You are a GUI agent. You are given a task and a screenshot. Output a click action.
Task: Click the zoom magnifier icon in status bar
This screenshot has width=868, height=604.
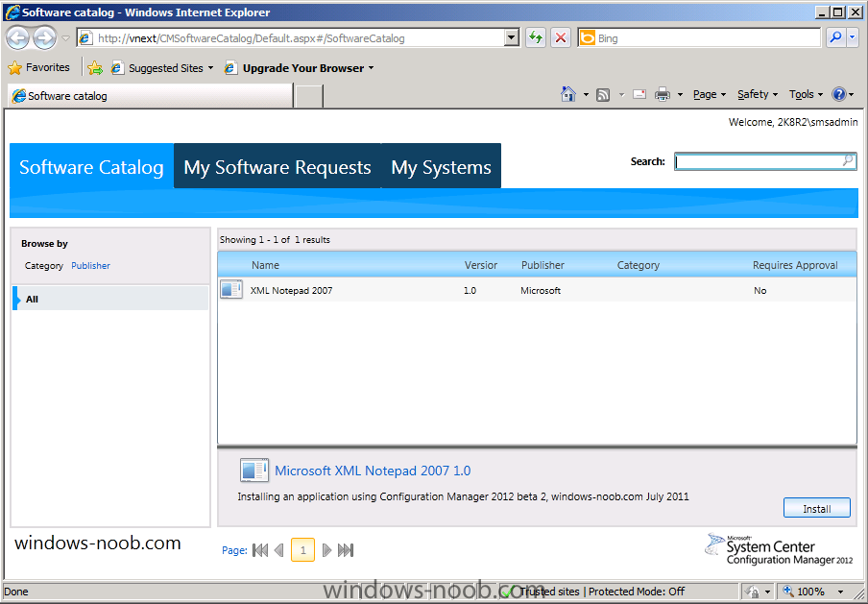(787, 591)
